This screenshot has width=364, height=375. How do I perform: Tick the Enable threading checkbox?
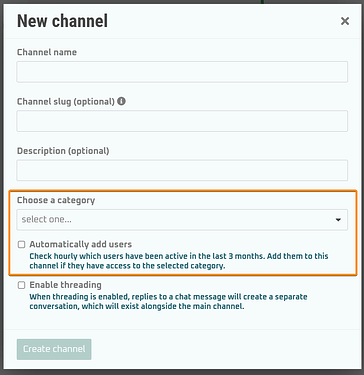coord(21,285)
